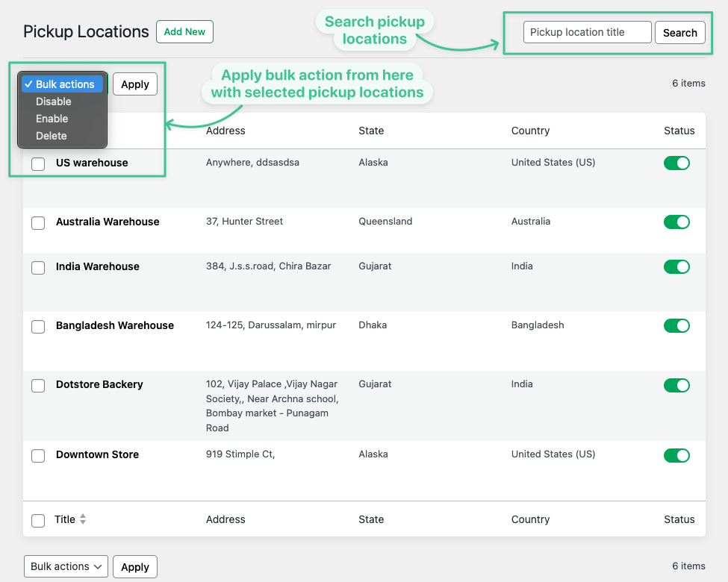Viewport: 728px width, 582px height.
Task: Choose Delete from the bulk actions list
Action: [x=52, y=136]
